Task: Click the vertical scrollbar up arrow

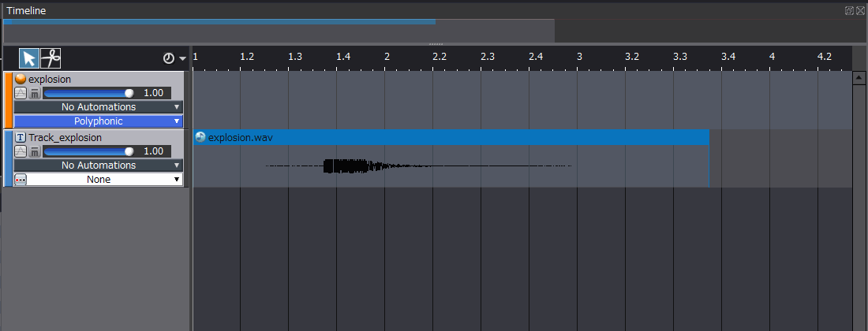Action: pos(859,79)
